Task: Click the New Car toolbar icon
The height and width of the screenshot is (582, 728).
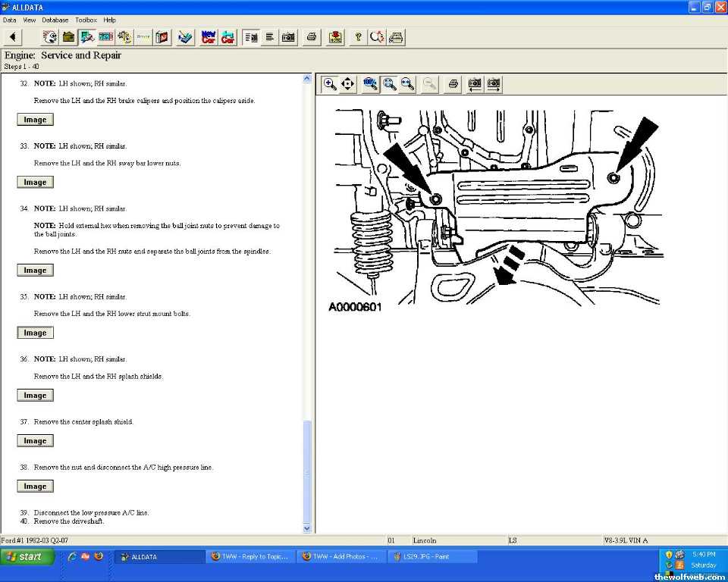Action: pyautogui.click(x=209, y=37)
